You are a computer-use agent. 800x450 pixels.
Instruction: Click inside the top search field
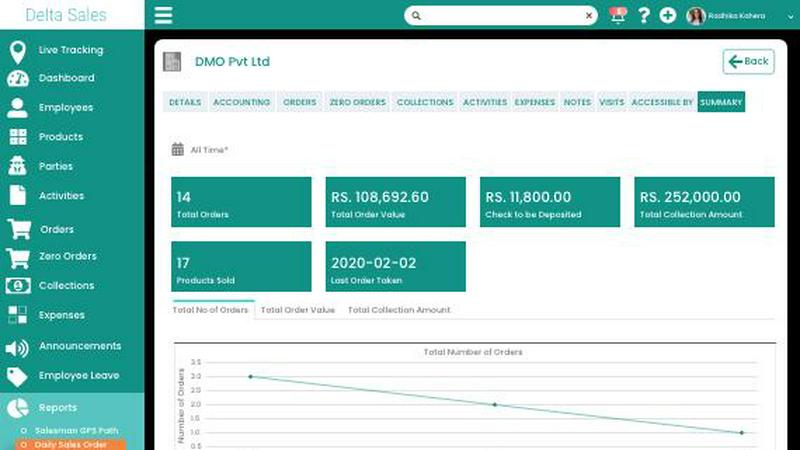click(x=500, y=16)
